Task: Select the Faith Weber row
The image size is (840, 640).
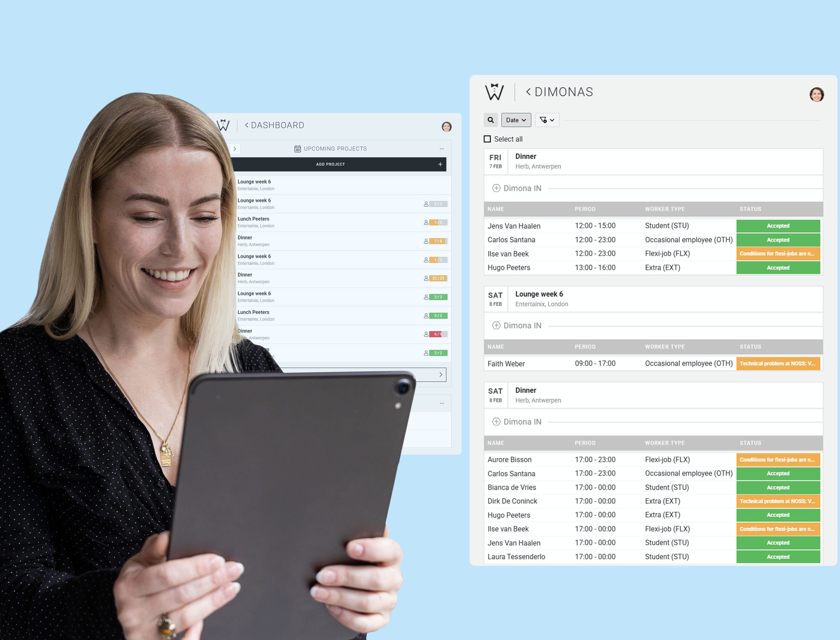Action: (653, 364)
